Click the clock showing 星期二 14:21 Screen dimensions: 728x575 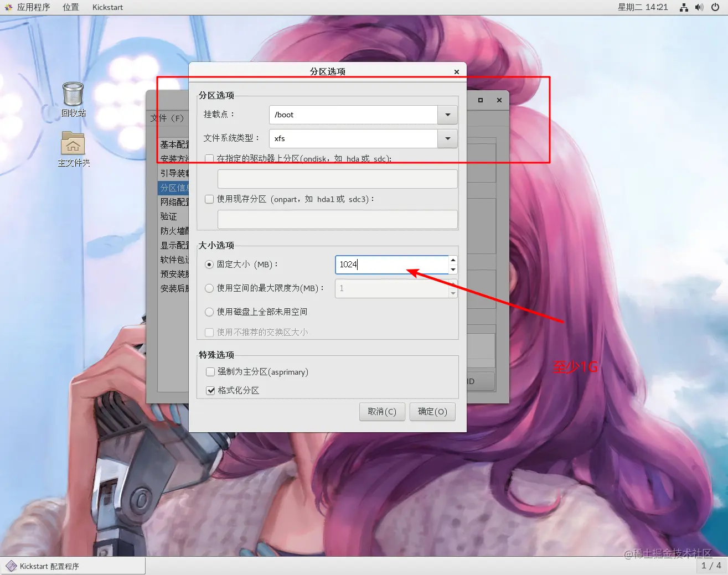[x=643, y=7]
